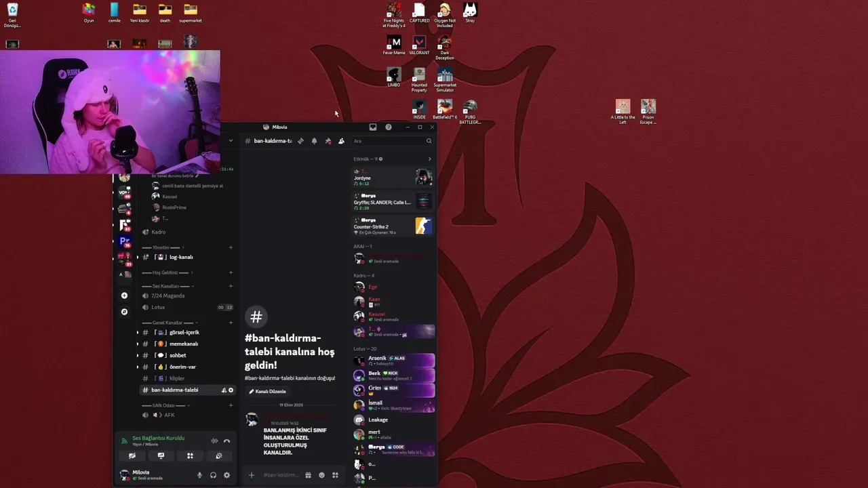
Task: Open Recycle Bin on desktop
Action: [x=12, y=15]
